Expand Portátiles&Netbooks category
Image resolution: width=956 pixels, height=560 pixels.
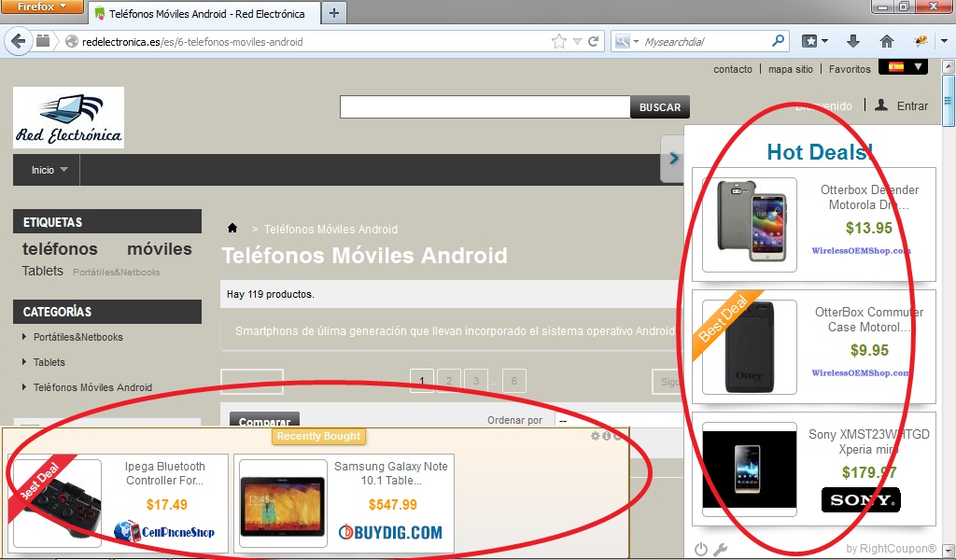point(24,336)
